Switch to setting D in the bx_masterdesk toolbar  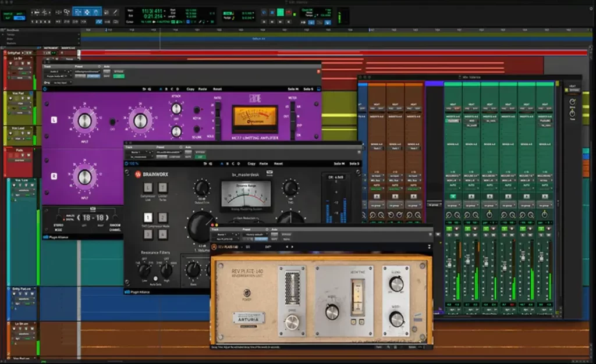click(239, 163)
